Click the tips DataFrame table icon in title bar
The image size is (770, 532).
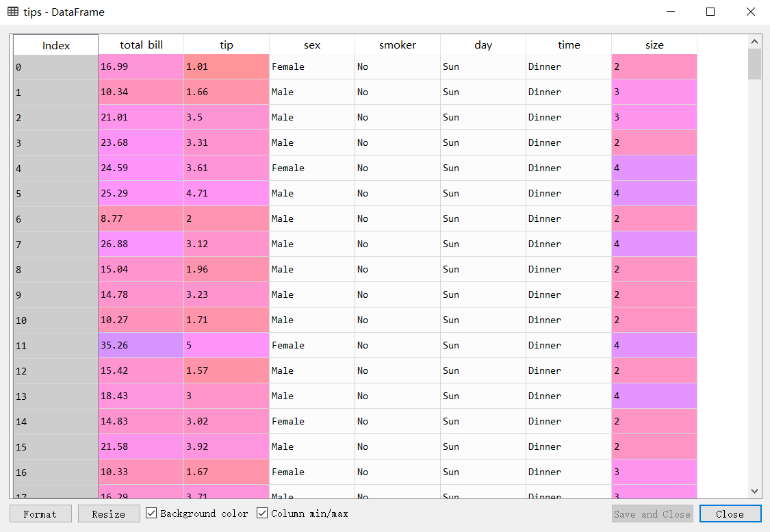[x=13, y=12]
